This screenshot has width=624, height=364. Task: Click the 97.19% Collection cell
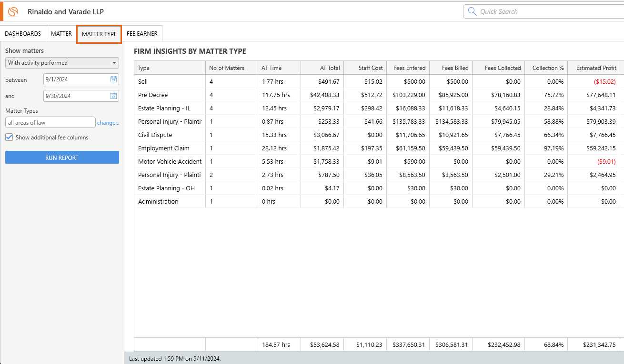pos(546,148)
